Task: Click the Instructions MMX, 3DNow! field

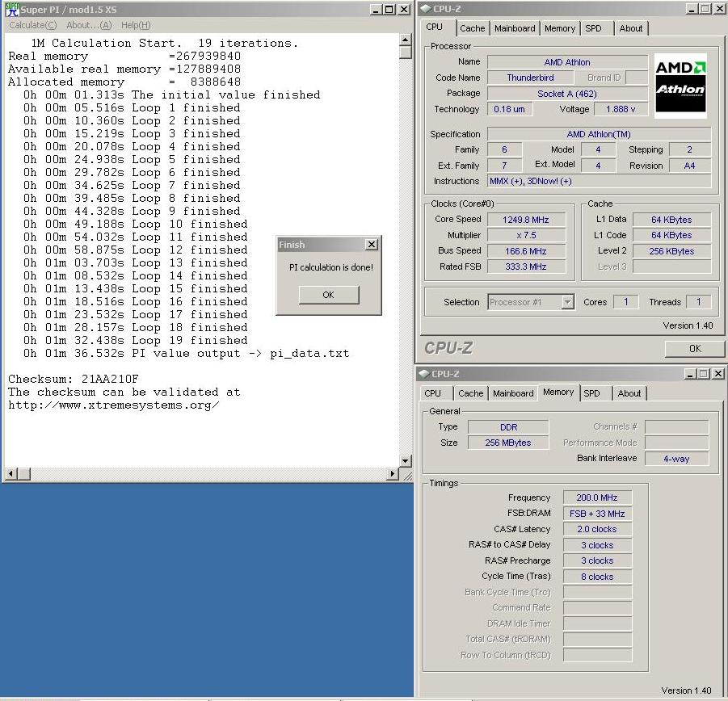Action: [599, 182]
